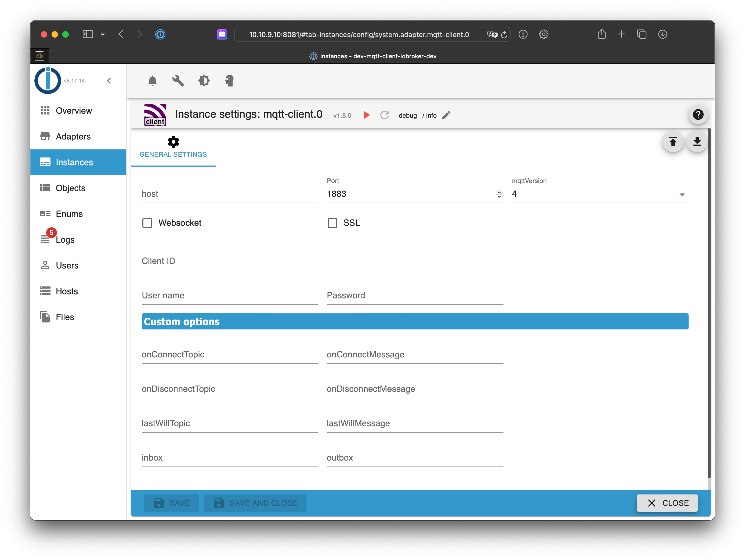Edit log level with pencil icon
Viewport: 745px width, 560px height.
(446, 115)
